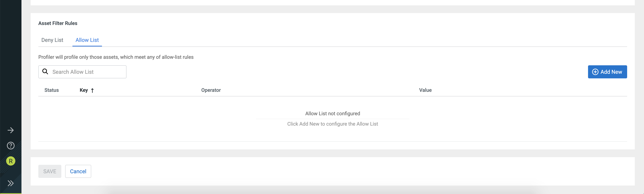644x194 pixels.
Task: Open the user profile avatar R
Action: click(x=11, y=161)
